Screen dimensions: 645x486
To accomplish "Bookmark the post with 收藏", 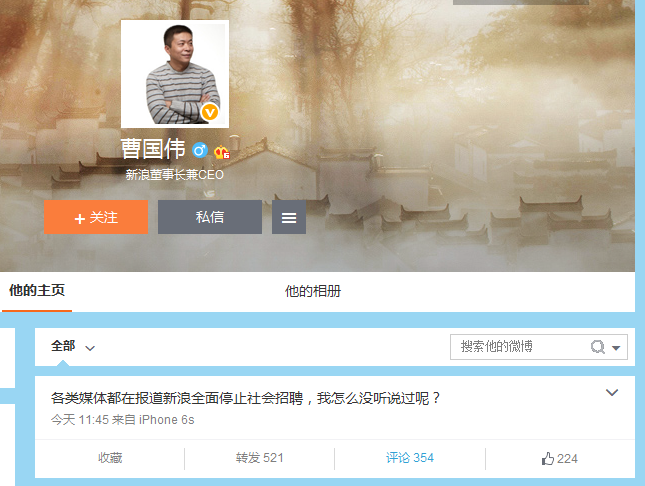I will point(110,458).
